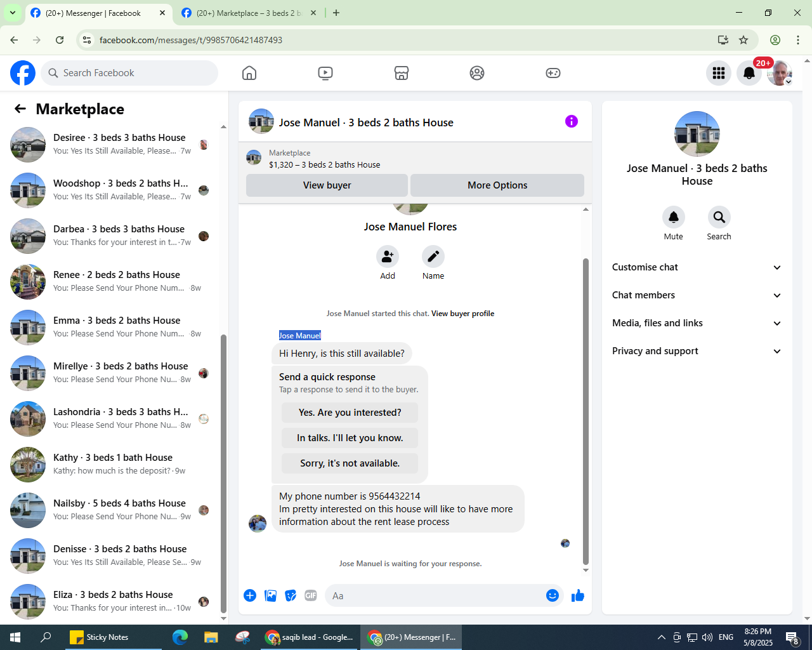Viewport: 812px width, 650px height.
Task: Click the View buyer button
Action: 327,185
